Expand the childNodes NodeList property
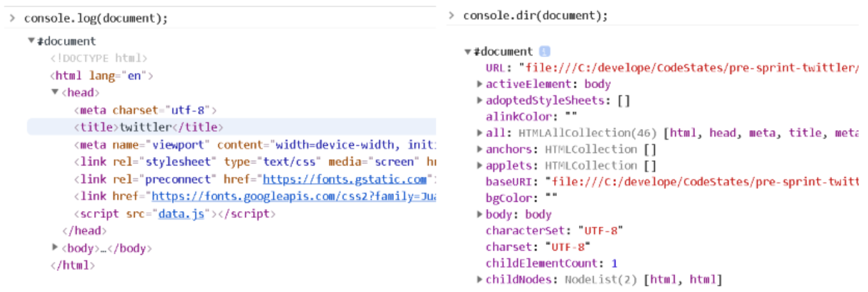This screenshot has width=868, height=292. pos(480,280)
